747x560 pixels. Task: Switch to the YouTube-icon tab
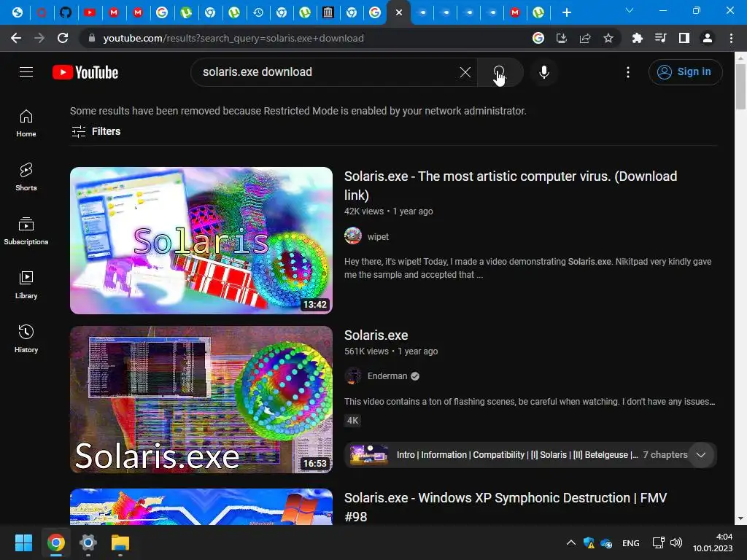pos(90,12)
